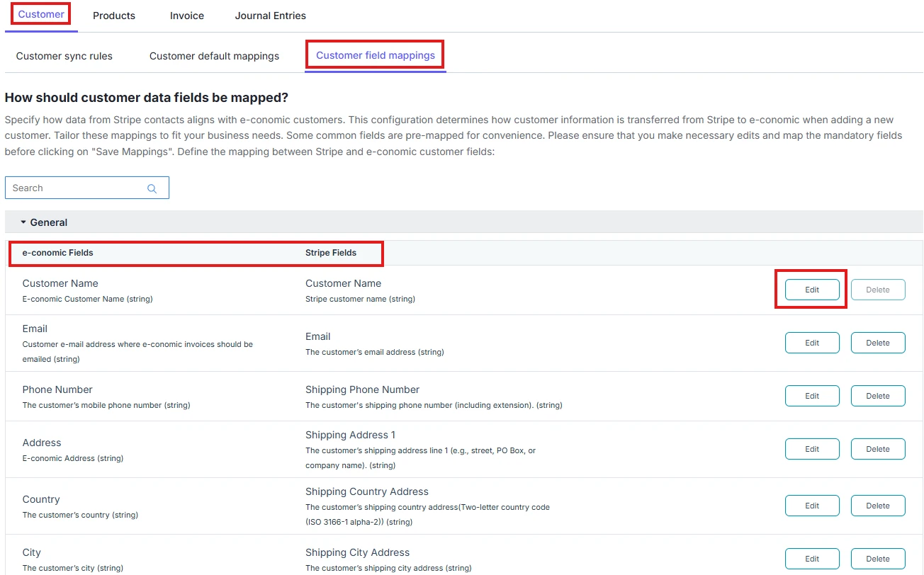Select the Shipping Phone Number Stripe field text
924x575 pixels.
click(362, 389)
